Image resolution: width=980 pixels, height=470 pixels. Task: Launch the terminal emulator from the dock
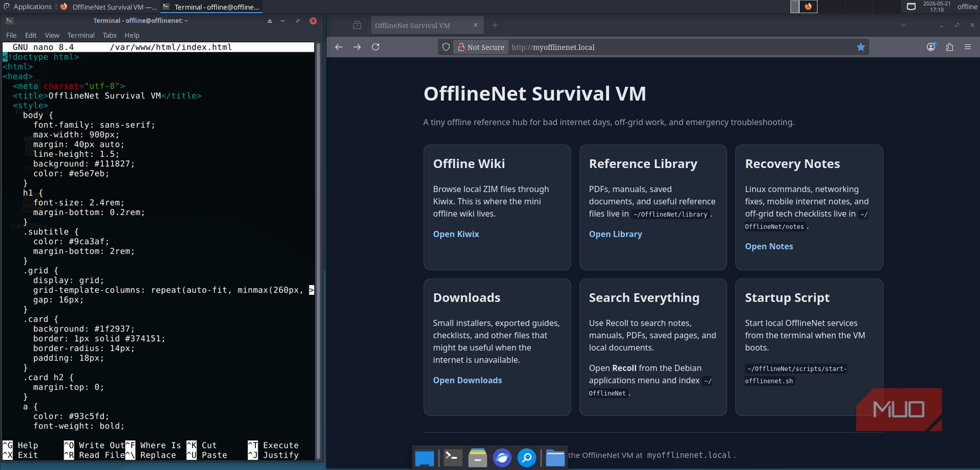[x=453, y=458]
